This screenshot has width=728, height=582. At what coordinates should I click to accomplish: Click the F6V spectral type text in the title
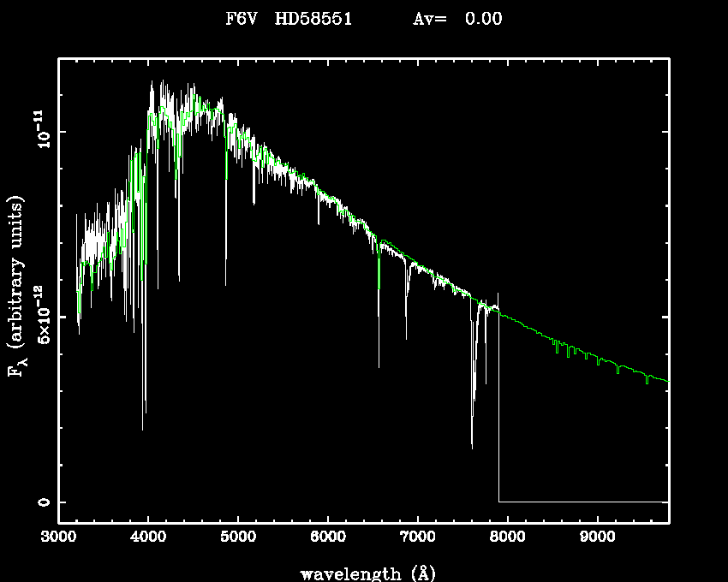pyautogui.click(x=242, y=19)
